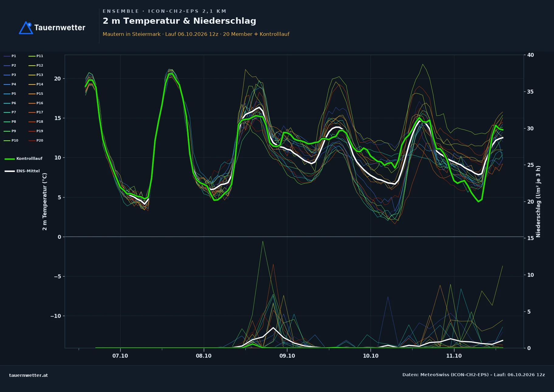Click the 20 tick on temperature axis

(x=57, y=79)
